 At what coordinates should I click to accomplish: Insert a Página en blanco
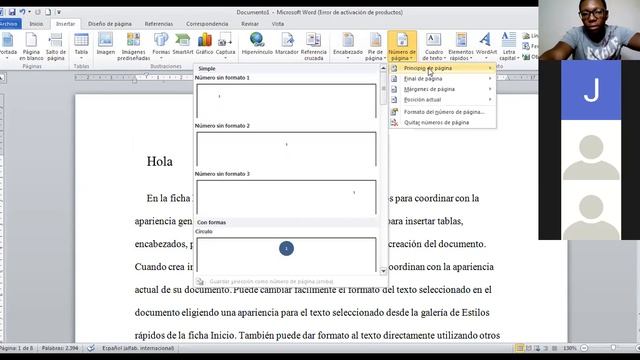coord(31,46)
